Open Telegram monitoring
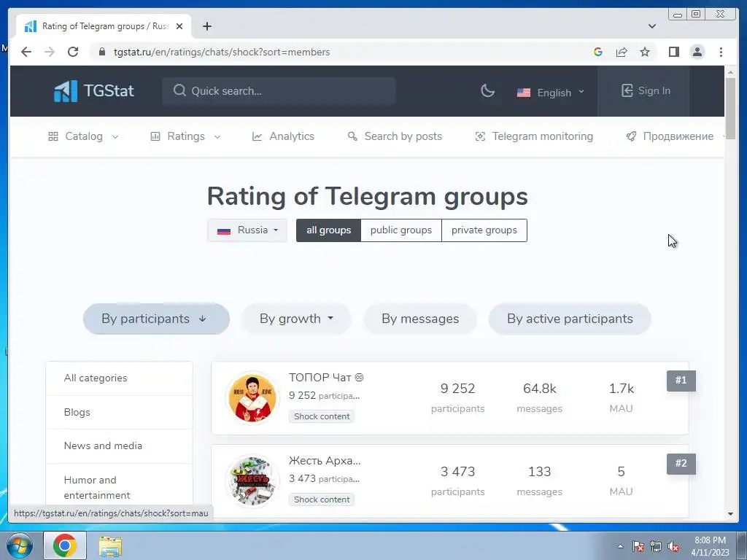This screenshot has height=560, width=747. coord(533,136)
